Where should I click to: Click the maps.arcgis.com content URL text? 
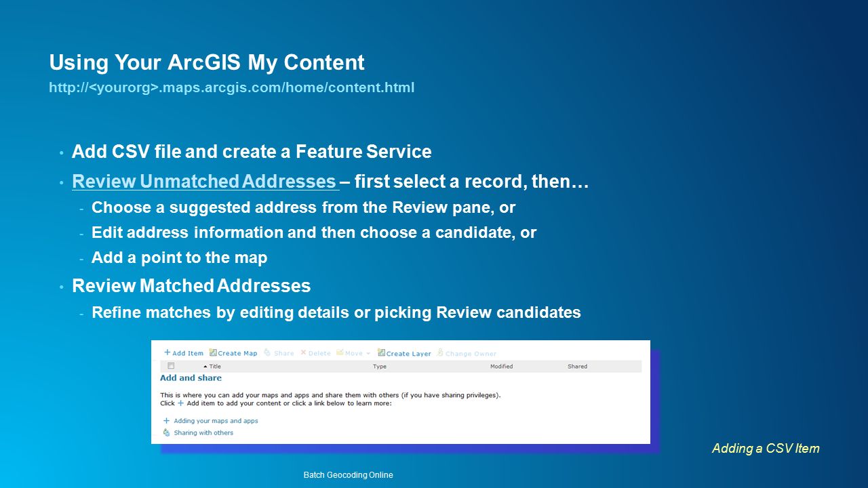(231, 87)
